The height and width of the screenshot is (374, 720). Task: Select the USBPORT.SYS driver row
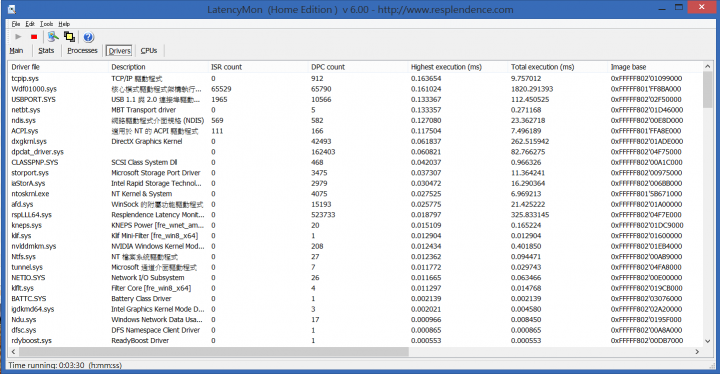pos(355,100)
